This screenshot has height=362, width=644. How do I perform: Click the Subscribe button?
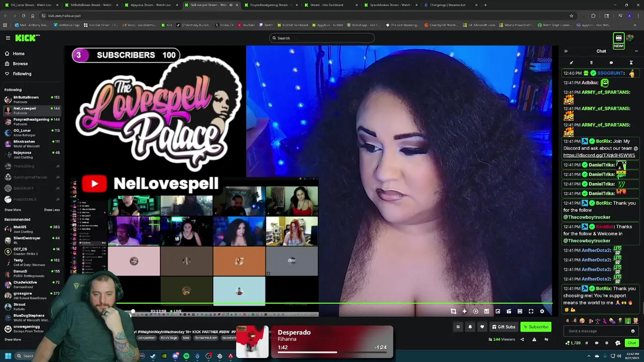coord(536,327)
